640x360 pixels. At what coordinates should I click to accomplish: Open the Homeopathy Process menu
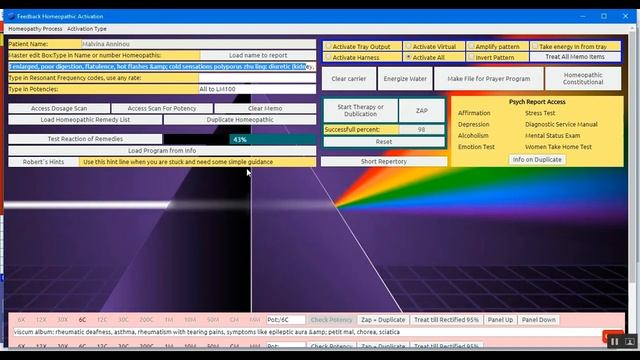click(x=35, y=29)
